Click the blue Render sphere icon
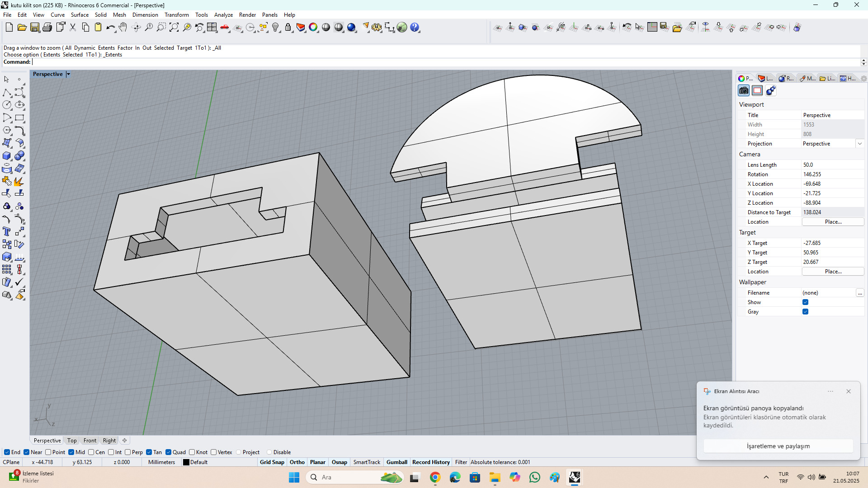The width and height of the screenshot is (868, 488). [x=351, y=28]
